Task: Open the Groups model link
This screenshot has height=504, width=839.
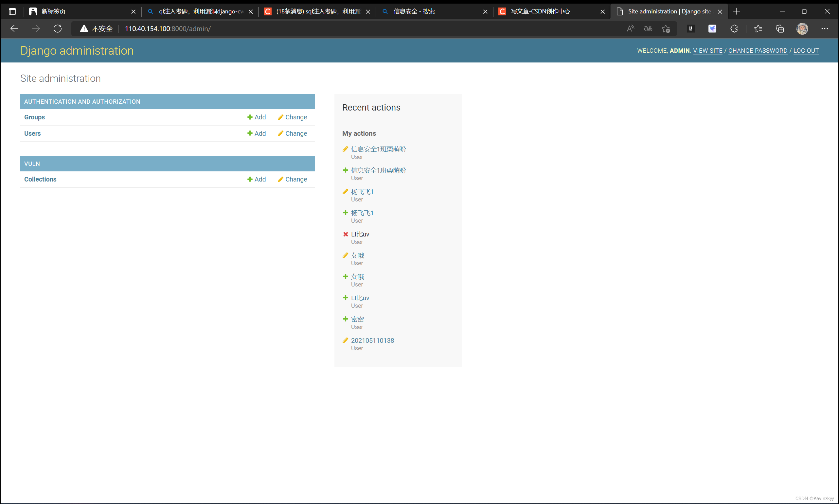Action: [x=34, y=117]
